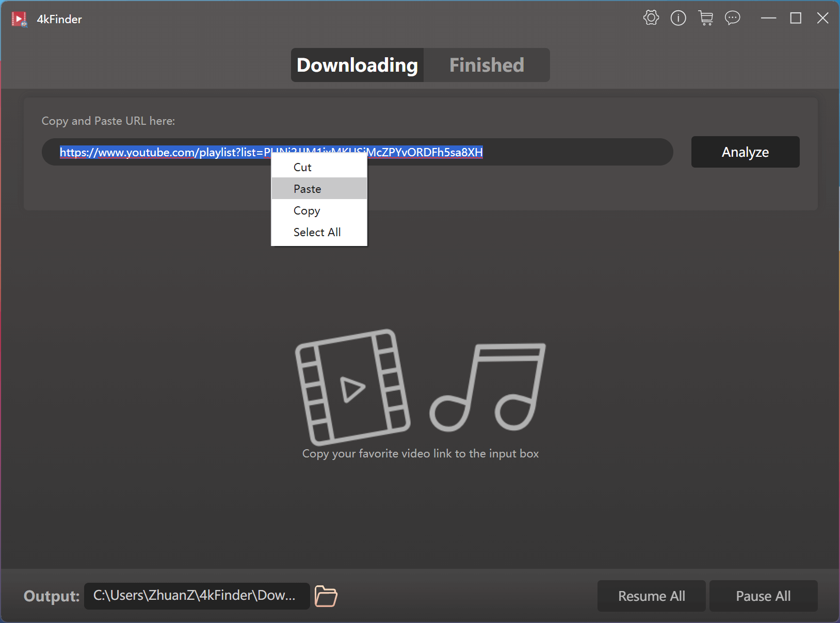Minimize the 4kFinder window
The height and width of the screenshot is (623, 840).
click(x=768, y=18)
